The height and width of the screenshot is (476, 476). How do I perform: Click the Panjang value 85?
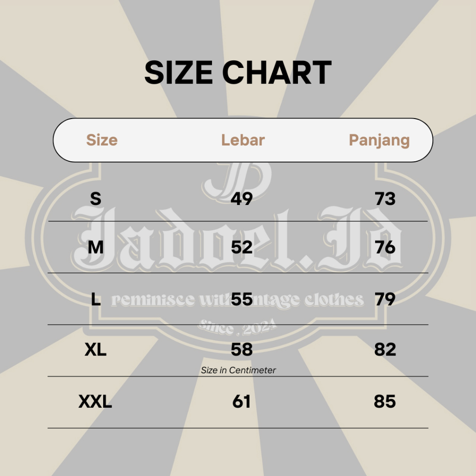[x=385, y=402]
